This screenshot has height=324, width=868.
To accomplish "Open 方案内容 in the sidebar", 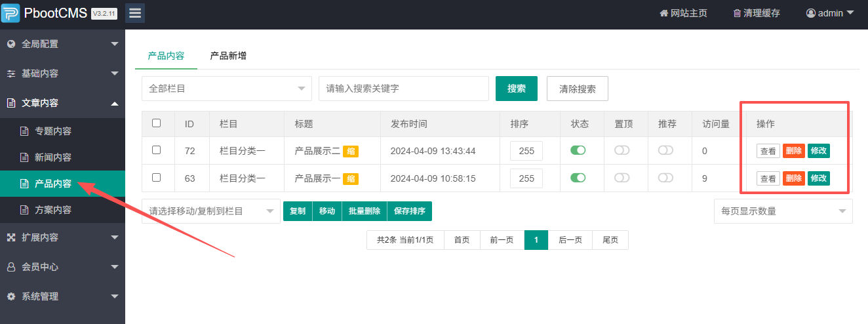I will (62, 210).
